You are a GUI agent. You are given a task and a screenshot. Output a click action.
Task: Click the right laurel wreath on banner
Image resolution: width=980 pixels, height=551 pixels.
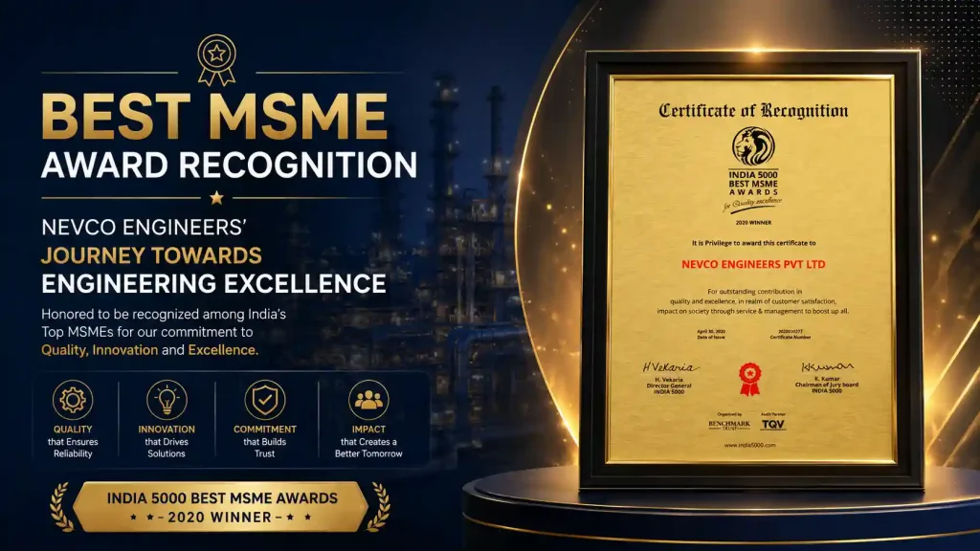coord(379,507)
